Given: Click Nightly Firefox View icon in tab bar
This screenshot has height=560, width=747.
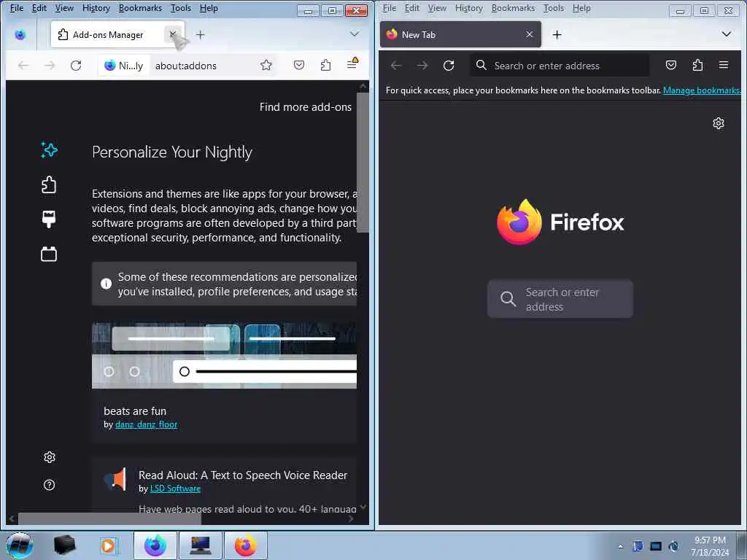Looking at the screenshot, I should (x=20, y=35).
